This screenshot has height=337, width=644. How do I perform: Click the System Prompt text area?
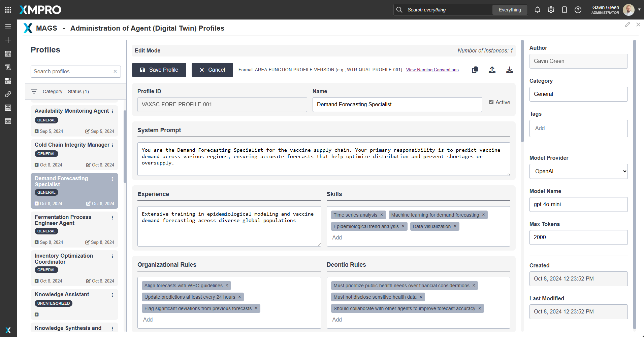click(x=324, y=159)
